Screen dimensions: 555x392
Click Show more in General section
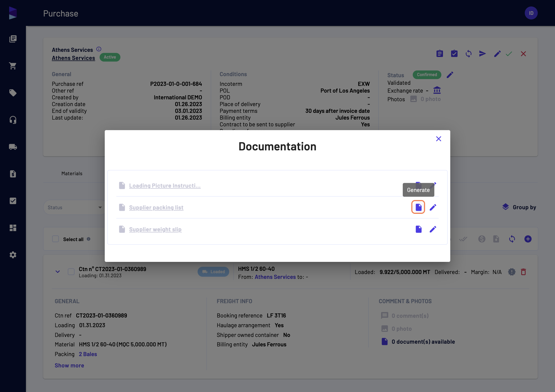[x=69, y=365]
